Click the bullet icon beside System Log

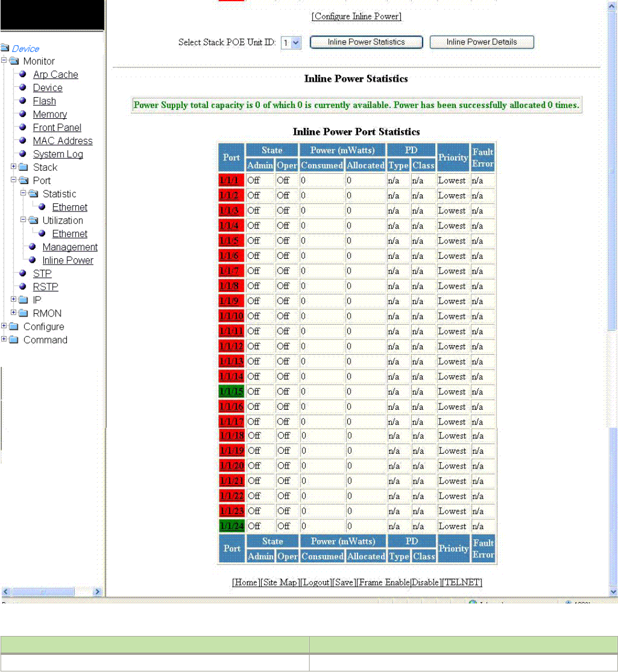(x=23, y=153)
